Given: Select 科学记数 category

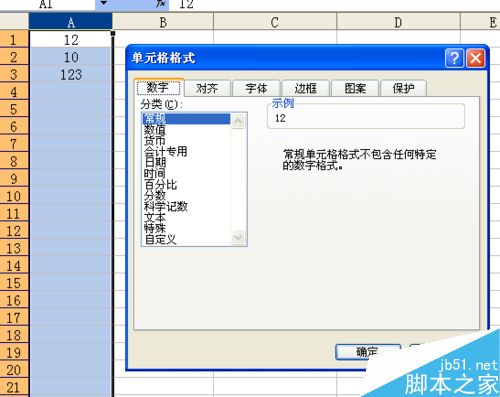Looking at the screenshot, I should (186, 206).
